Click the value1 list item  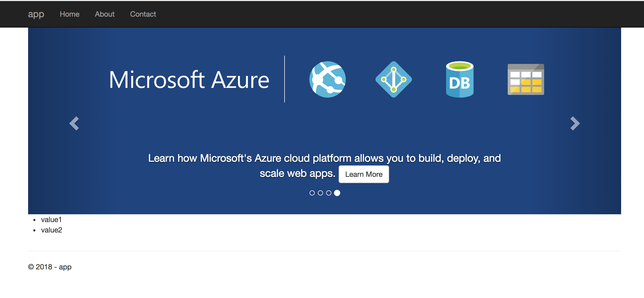pyautogui.click(x=51, y=220)
